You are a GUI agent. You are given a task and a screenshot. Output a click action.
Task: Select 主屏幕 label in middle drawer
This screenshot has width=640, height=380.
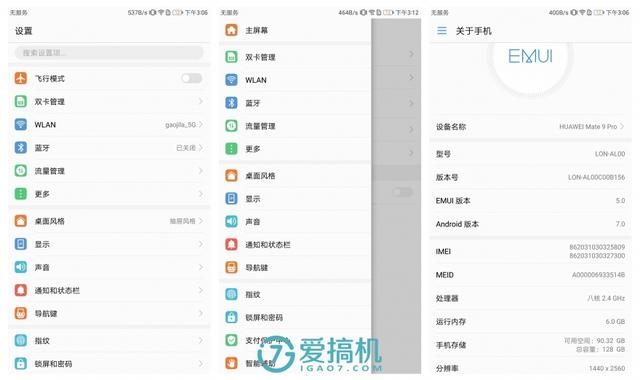256,30
